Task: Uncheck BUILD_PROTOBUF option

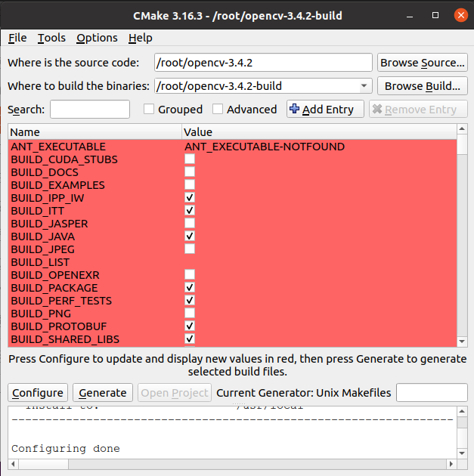Action: coord(190,326)
